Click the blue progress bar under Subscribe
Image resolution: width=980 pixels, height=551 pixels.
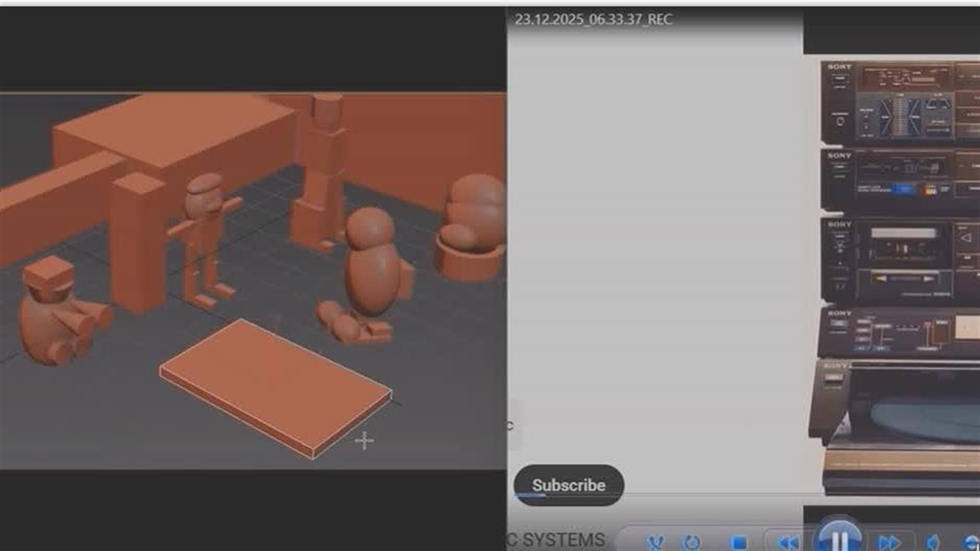[530, 495]
